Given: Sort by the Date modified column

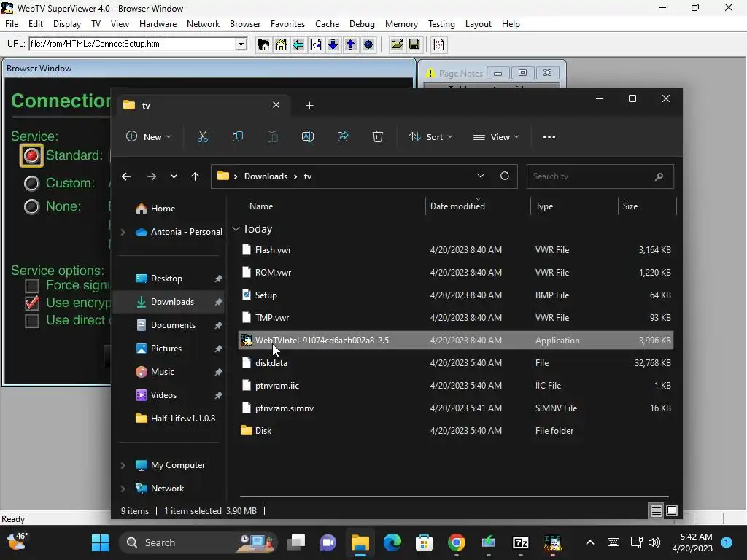Looking at the screenshot, I should click(457, 206).
